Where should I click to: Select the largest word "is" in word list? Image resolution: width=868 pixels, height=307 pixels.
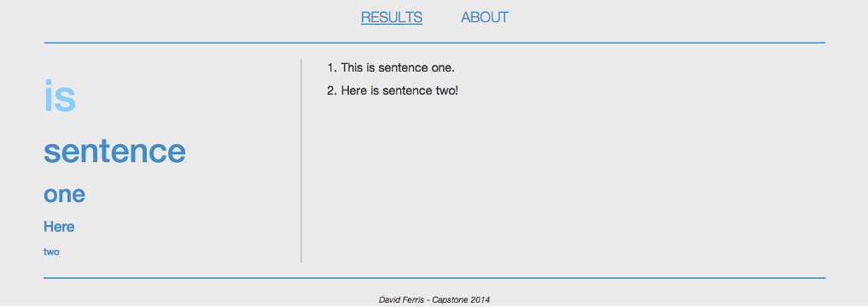pyautogui.click(x=59, y=96)
